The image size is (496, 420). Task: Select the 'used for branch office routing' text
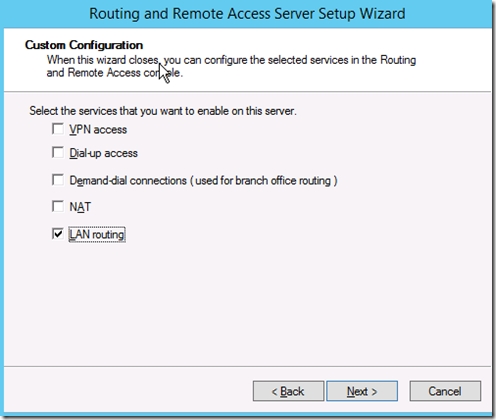[x=263, y=180]
